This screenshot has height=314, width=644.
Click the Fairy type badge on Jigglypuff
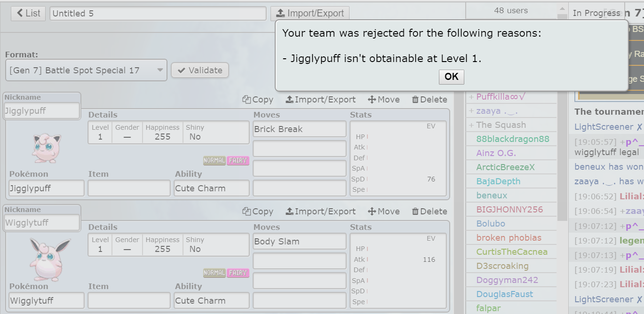[x=238, y=160]
